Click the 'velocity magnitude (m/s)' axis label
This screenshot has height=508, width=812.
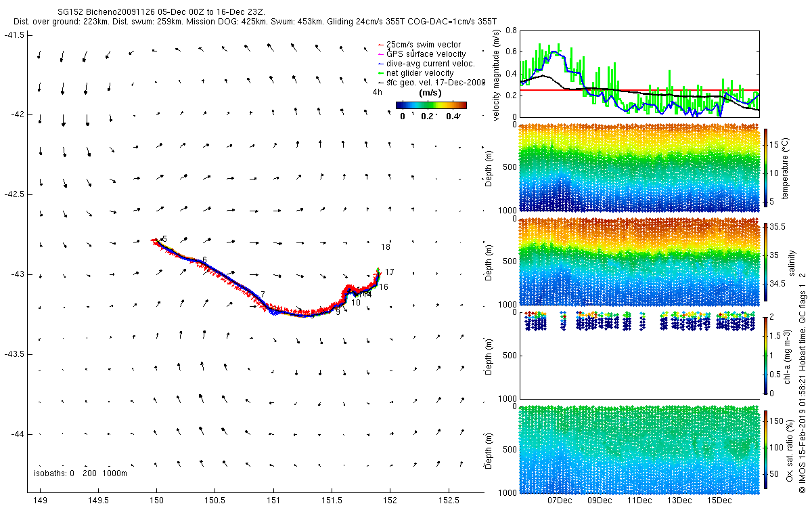click(x=497, y=75)
